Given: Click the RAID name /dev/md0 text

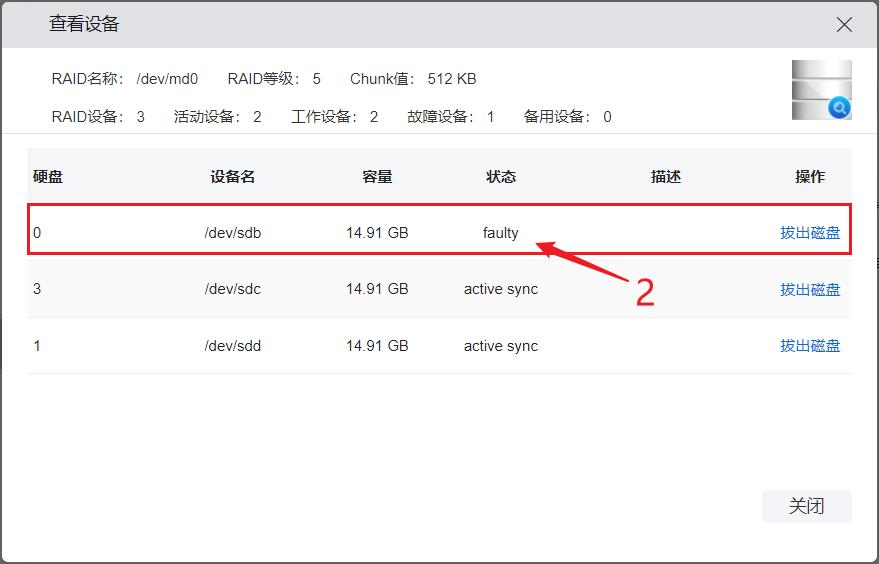Looking at the screenshot, I should (x=167, y=79).
